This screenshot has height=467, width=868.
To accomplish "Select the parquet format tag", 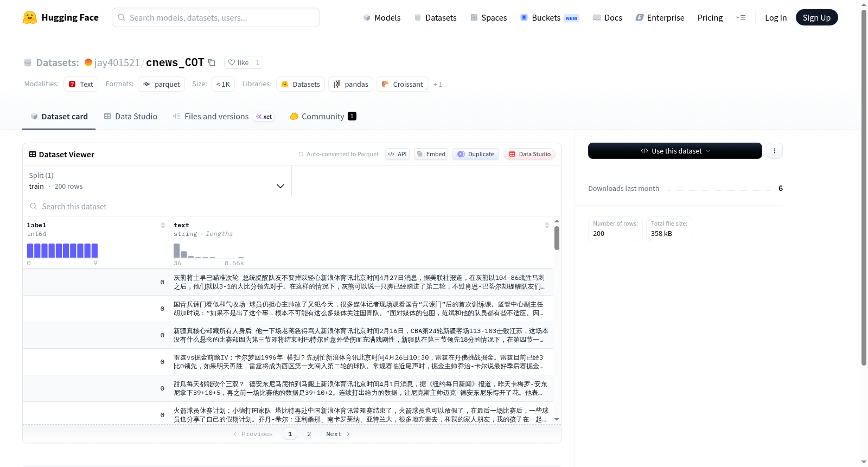I will [x=161, y=84].
